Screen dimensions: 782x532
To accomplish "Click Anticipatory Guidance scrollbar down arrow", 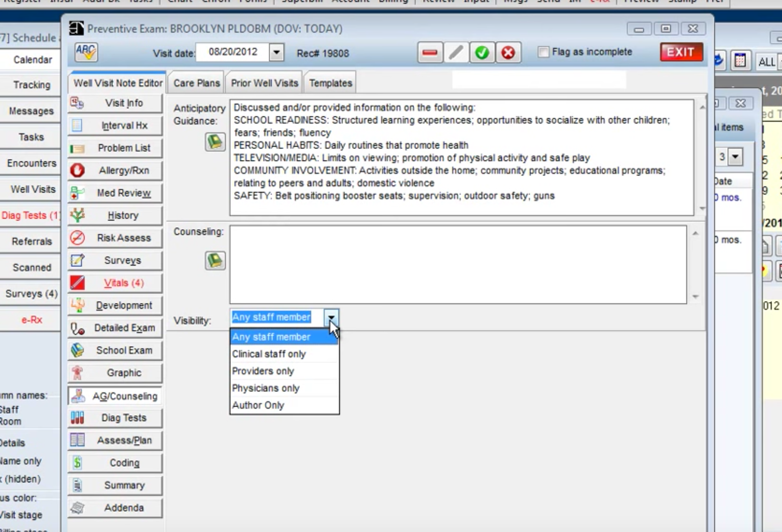I will pos(702,208).
